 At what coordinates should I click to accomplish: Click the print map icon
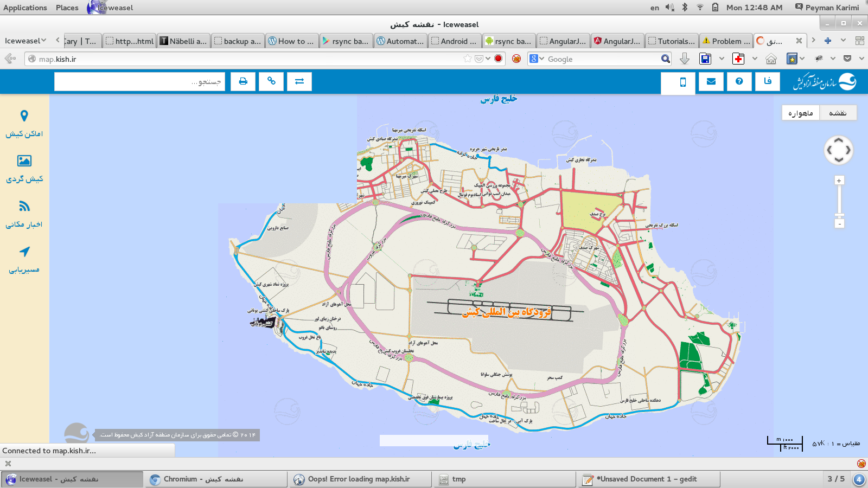coord(243,81)
